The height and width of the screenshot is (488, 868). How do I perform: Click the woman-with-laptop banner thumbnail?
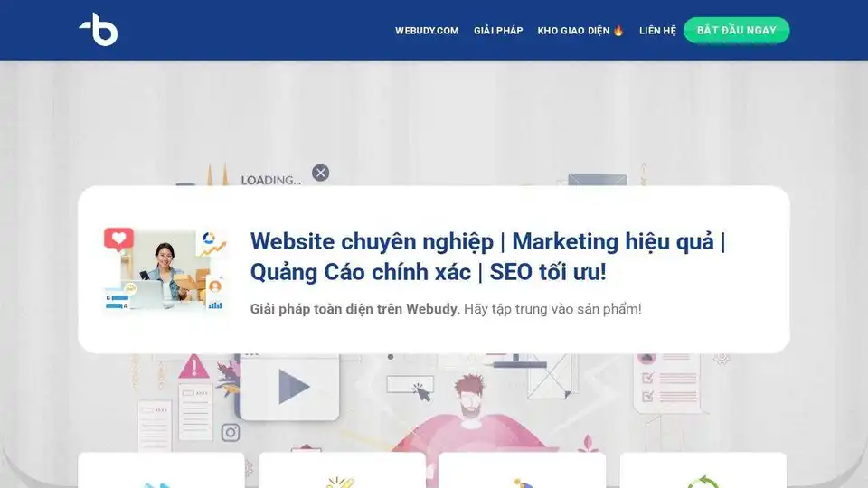[165, 269]
